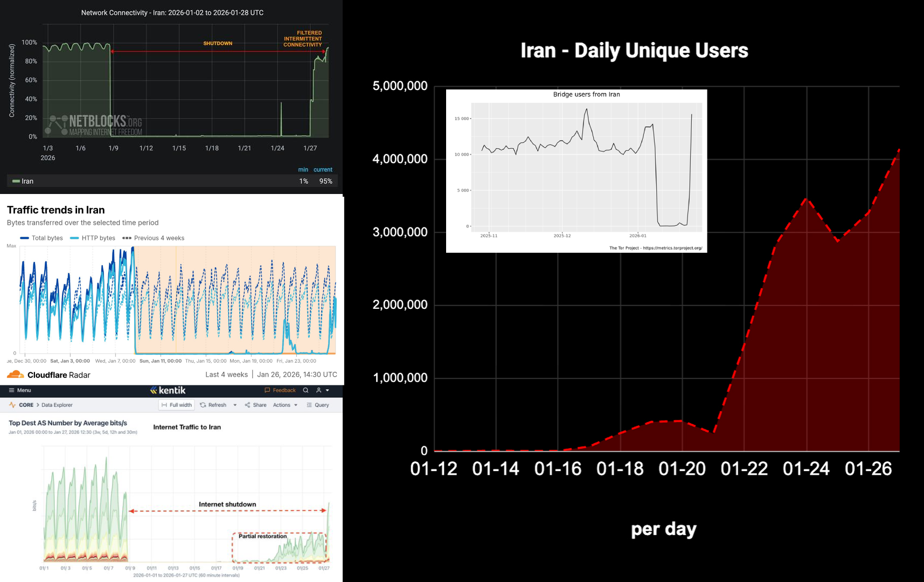This screenshot has height=582, width=924.
Task: Click the Kentik logo in header
Action: coord(168,390)
